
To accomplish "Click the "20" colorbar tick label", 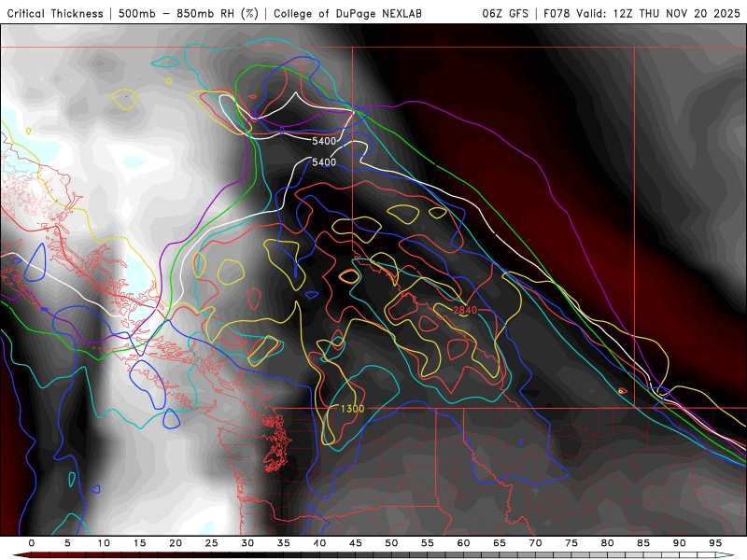I will pyautogui.click(x=176, y=543).
